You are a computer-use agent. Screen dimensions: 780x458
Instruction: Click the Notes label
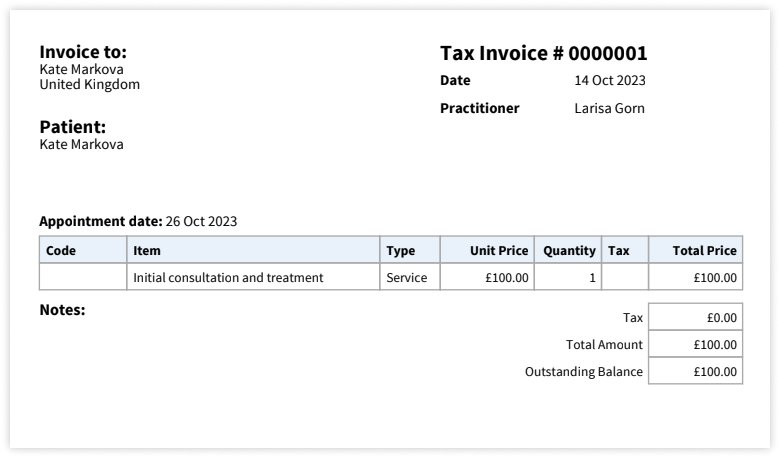point(62,310)
